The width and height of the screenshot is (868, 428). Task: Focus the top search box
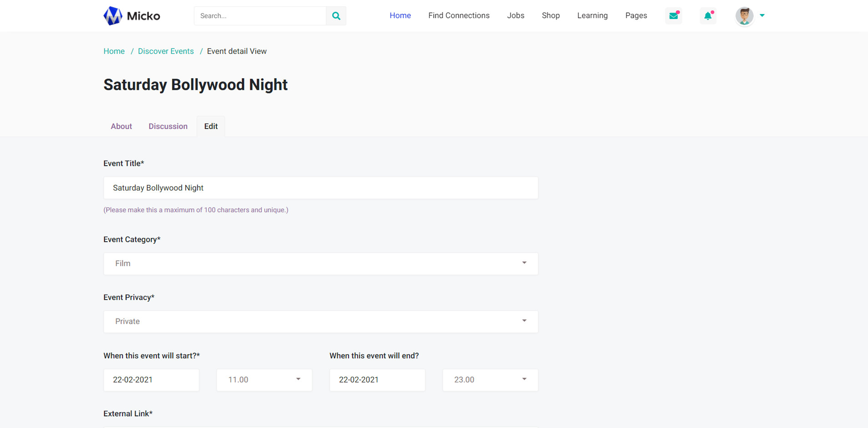pyautogui.click(x=260, y=16)
